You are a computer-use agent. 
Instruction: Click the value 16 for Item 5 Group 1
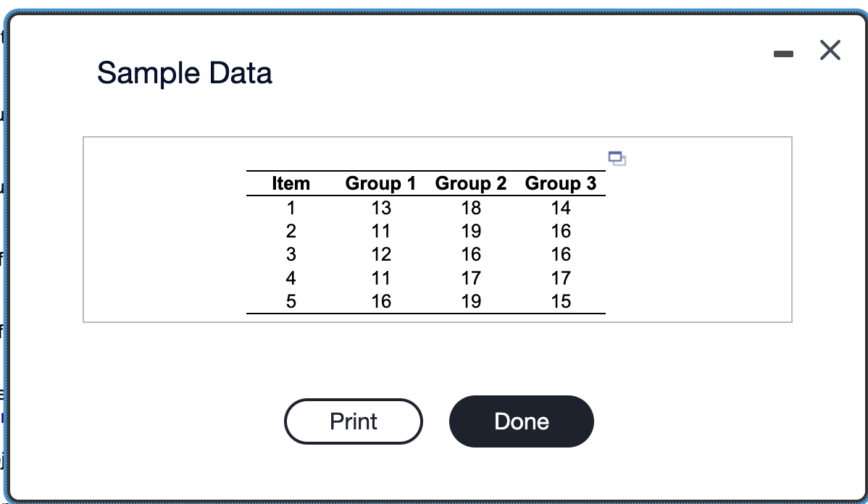381,301
